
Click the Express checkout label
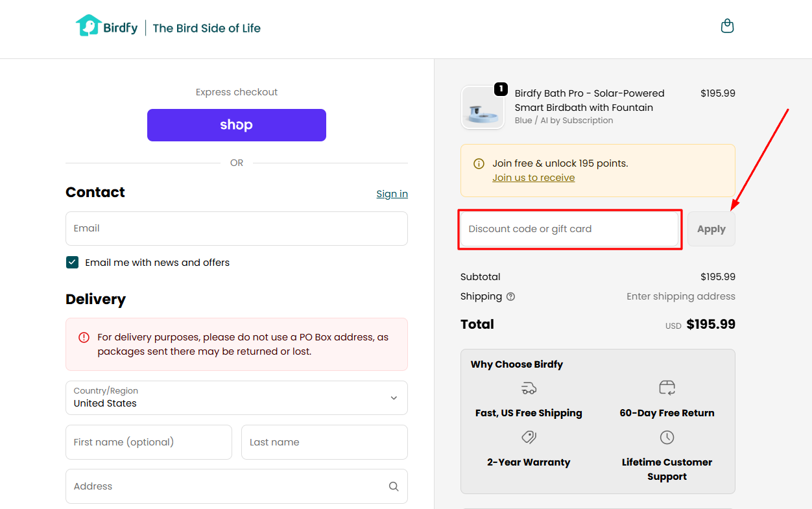click(237, 92)
